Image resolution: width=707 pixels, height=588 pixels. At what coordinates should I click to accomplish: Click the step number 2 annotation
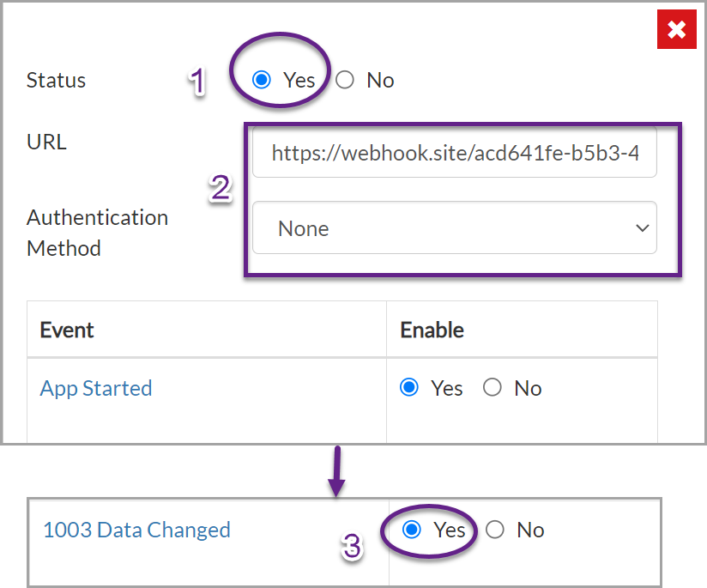221,188
